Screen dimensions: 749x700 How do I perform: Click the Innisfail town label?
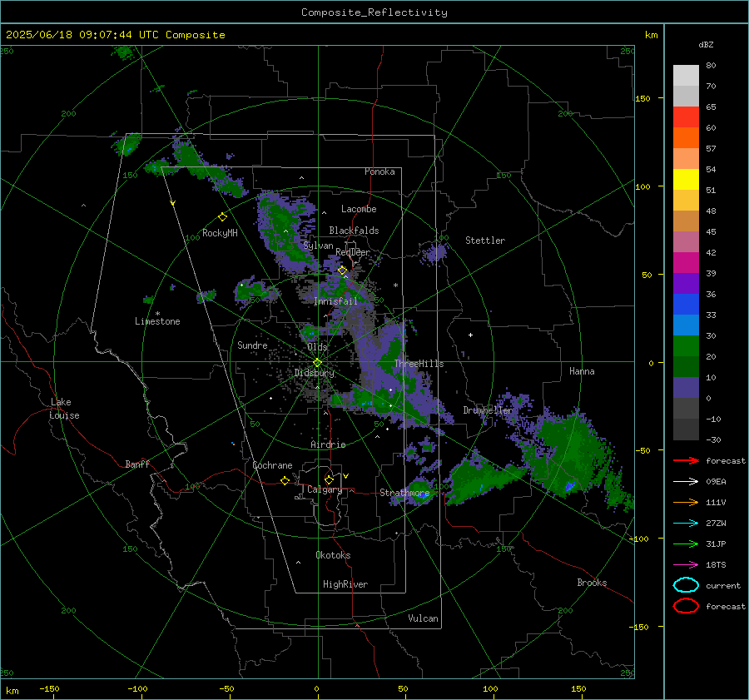335,301
